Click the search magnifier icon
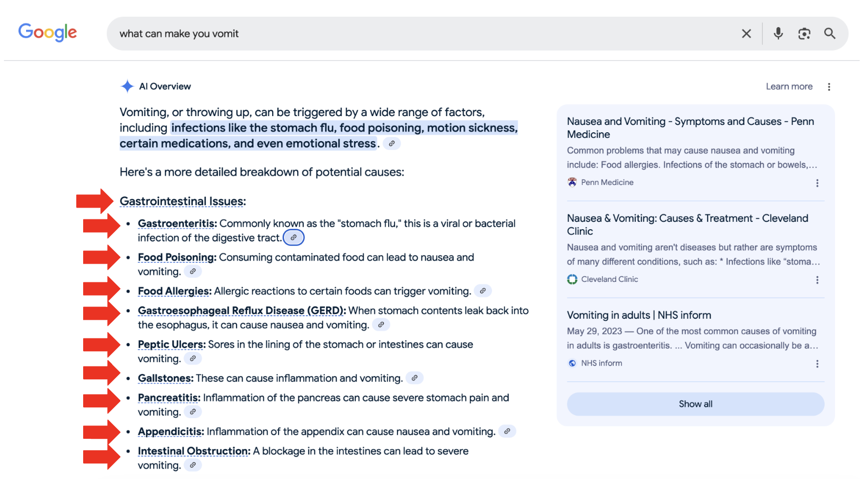Screen dimensions: 868x488 click(830, 33)
